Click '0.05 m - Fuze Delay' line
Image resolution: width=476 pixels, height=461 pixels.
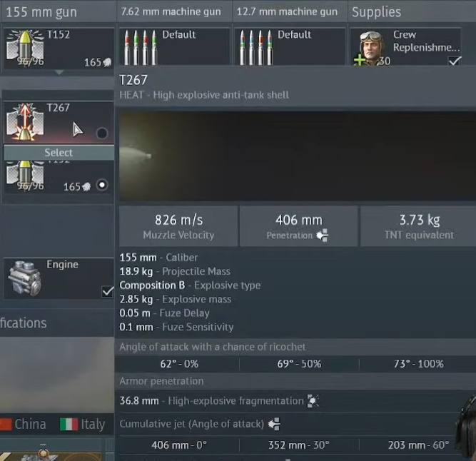[165, 313]
